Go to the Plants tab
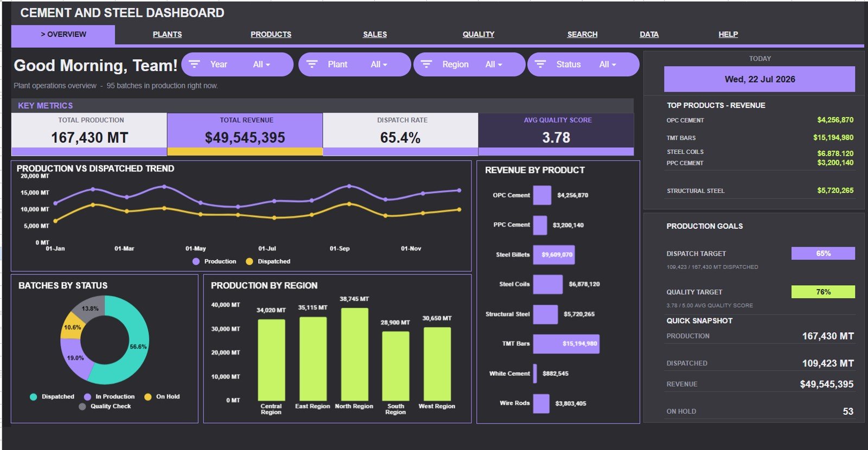The image size is (868, 450). click(x=167, y=34)
